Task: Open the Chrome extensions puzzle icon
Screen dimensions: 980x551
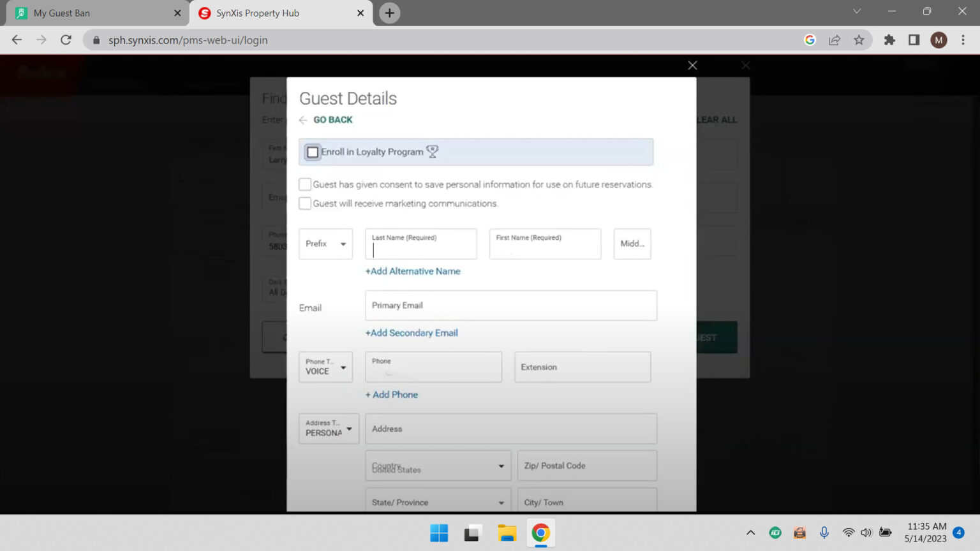Action: coord(889,40)
